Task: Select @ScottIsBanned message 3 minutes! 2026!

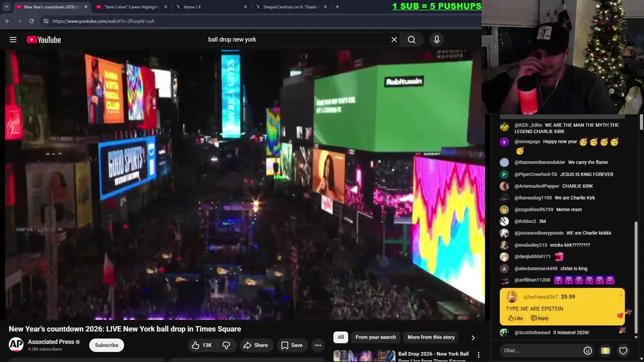Action: [x=571, y=332]
